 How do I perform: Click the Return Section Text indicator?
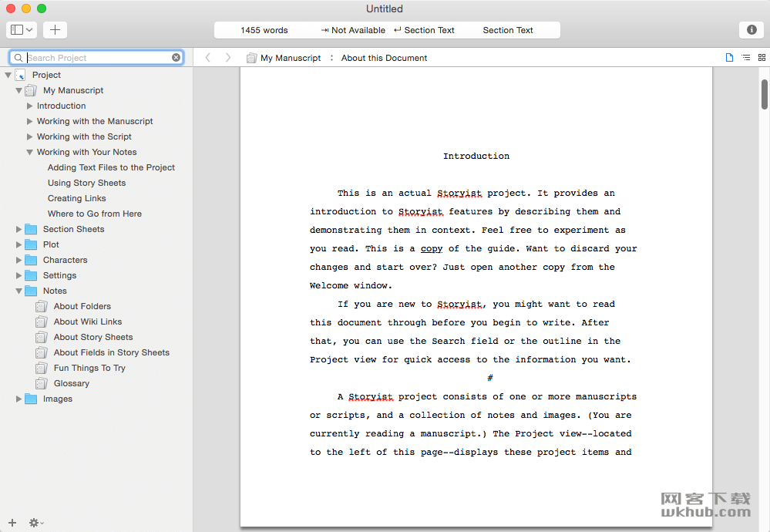pyautogui.click(x=424, y=30)
